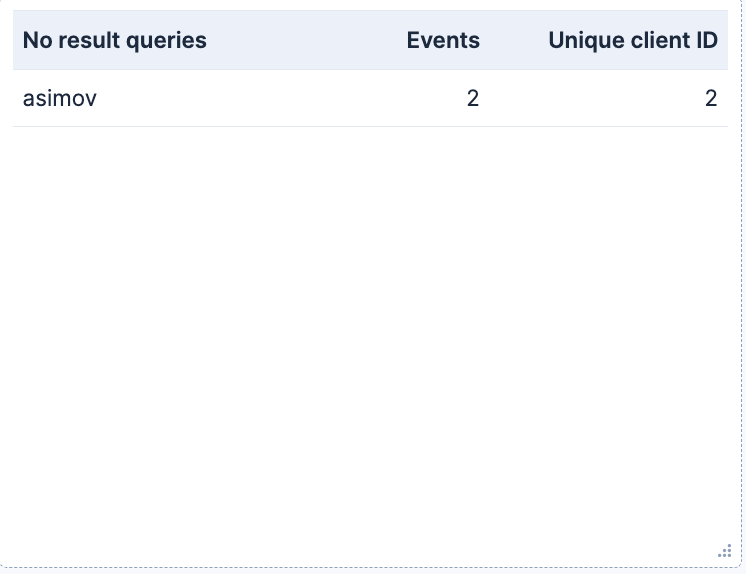Click header gap between Events and Unique client ID
746x574 pixels.
(x=514, y=40)
